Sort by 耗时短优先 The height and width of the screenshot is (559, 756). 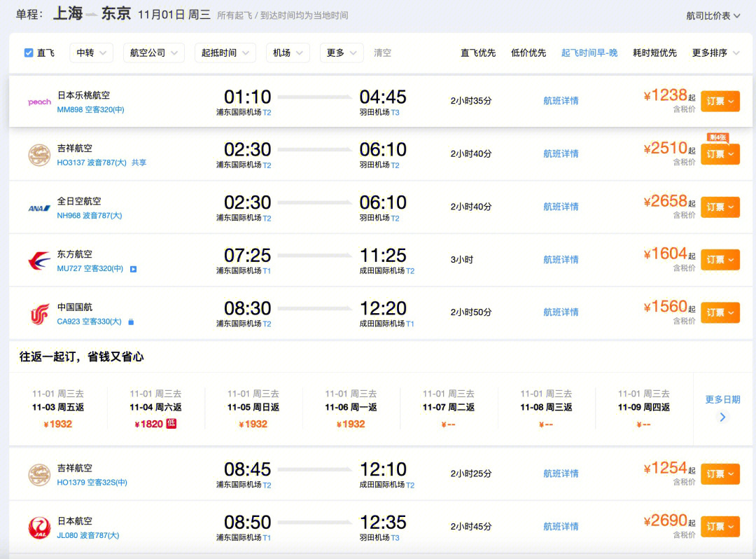(654, 53)
